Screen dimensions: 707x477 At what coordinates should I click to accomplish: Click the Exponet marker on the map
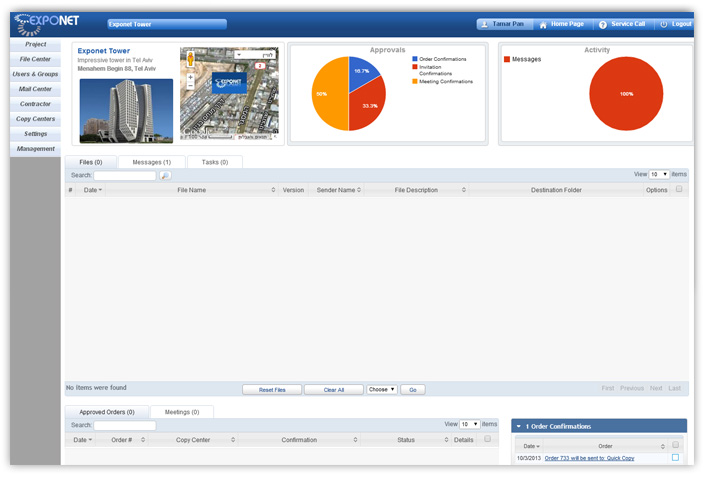(230, 83)
